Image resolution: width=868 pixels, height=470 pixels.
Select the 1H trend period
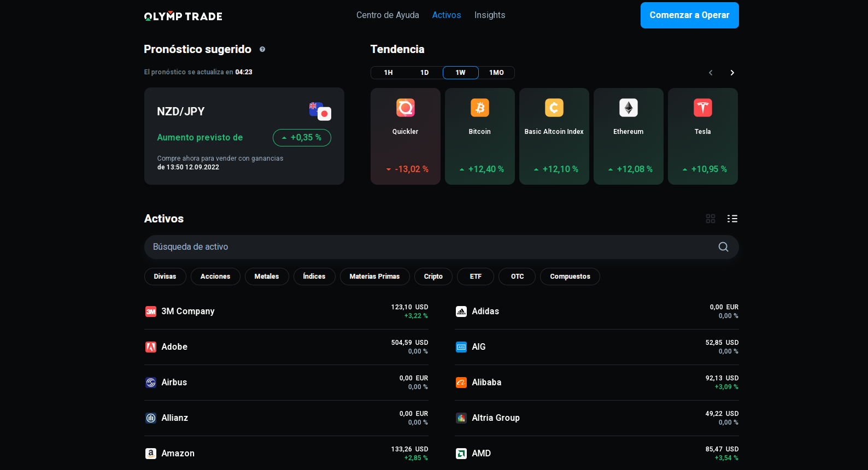[389, 73]
